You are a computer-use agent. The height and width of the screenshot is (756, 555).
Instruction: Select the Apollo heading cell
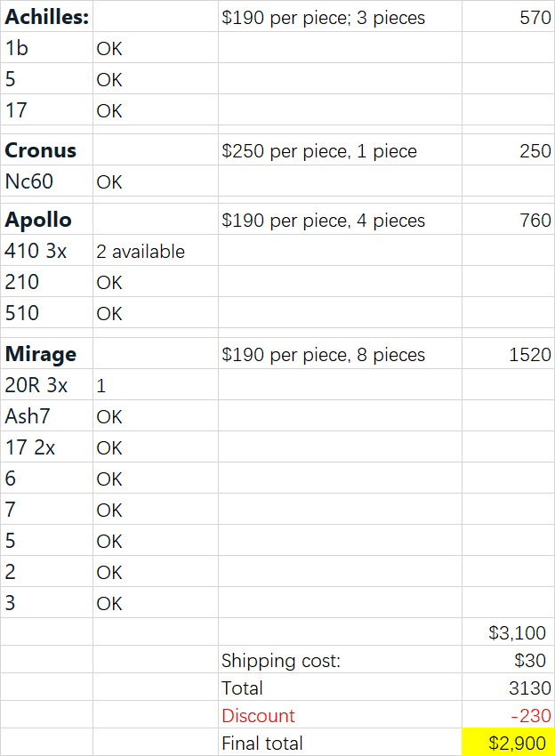point(47,220)
